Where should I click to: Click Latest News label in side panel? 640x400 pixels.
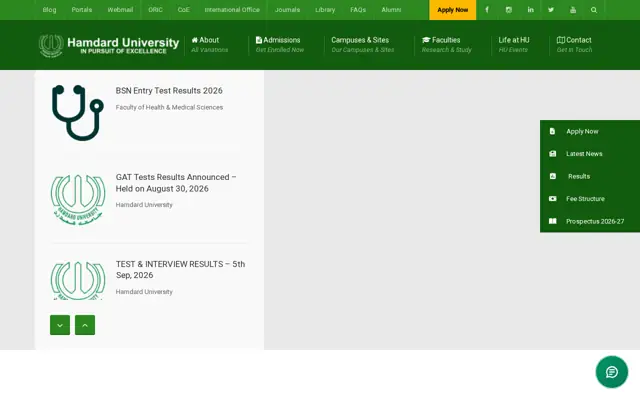[x=584, y=153]
